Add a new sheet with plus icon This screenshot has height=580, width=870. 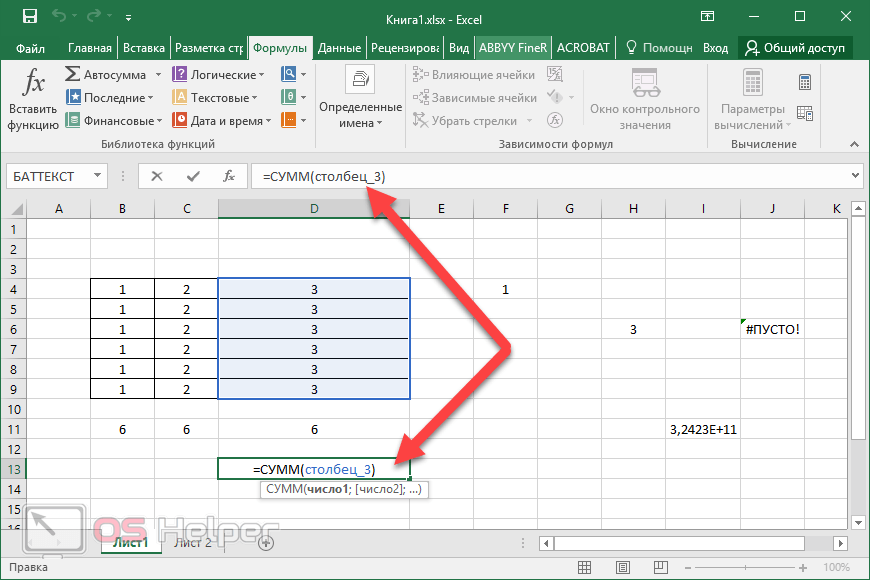tap(266, 543)
